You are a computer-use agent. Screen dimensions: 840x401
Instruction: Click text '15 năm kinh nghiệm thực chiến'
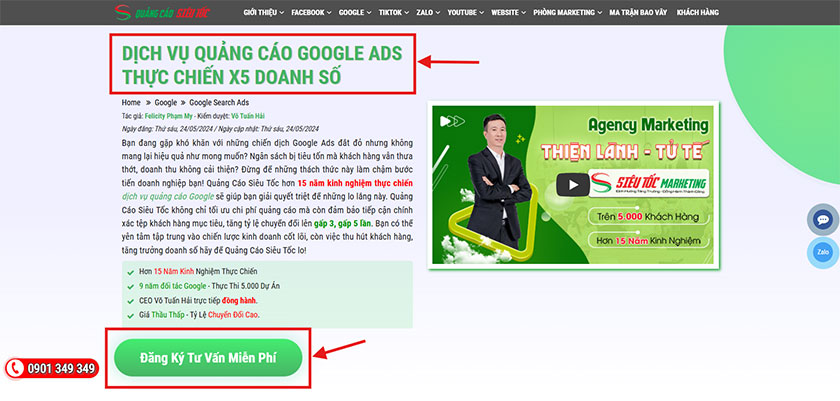tap(355, 183)
